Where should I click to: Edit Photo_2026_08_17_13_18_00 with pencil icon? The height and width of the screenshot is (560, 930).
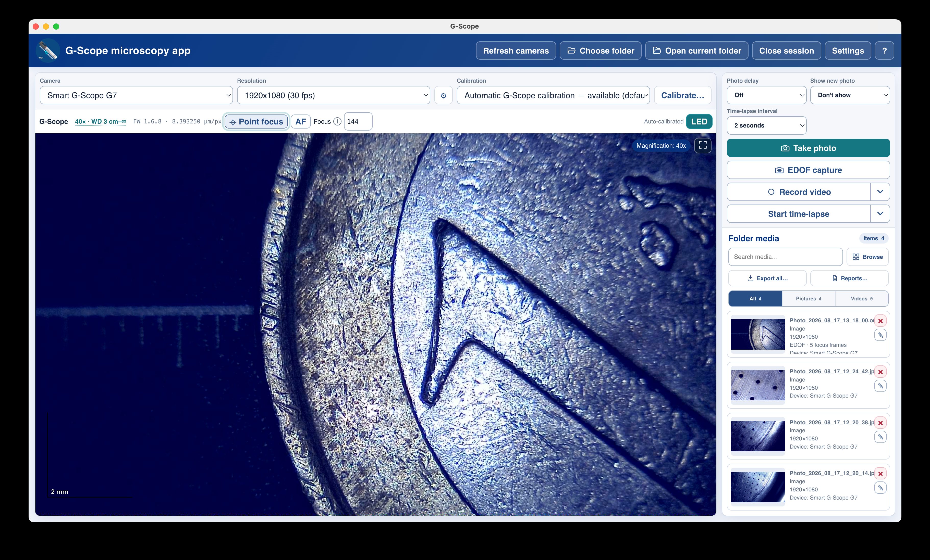click(880, 335)
